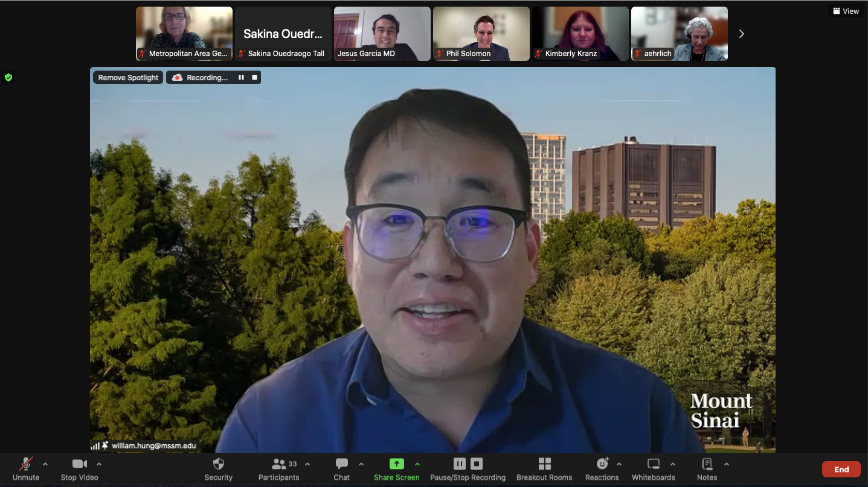Stop the recording from bottom toolbar

coord(477,464)
